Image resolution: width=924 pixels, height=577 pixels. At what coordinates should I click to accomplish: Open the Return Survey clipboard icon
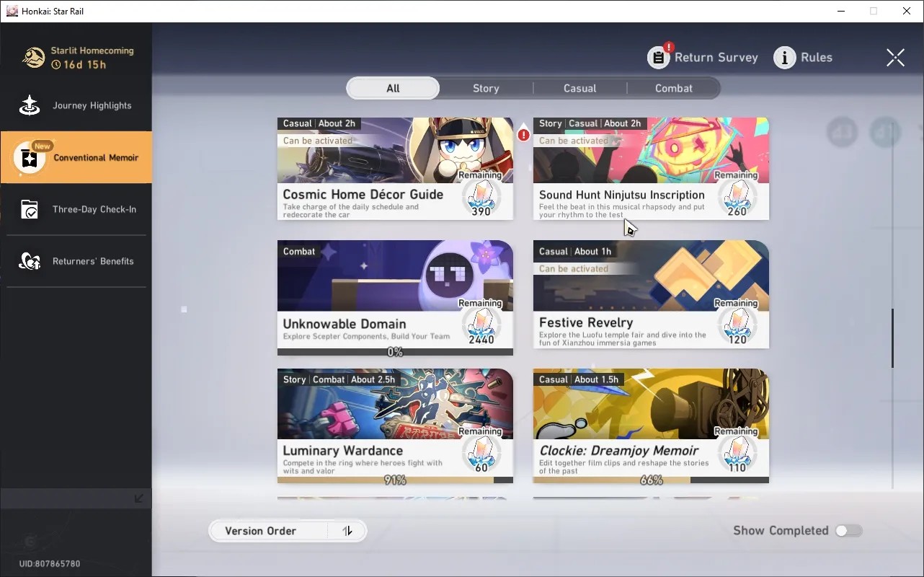point(659,58)
